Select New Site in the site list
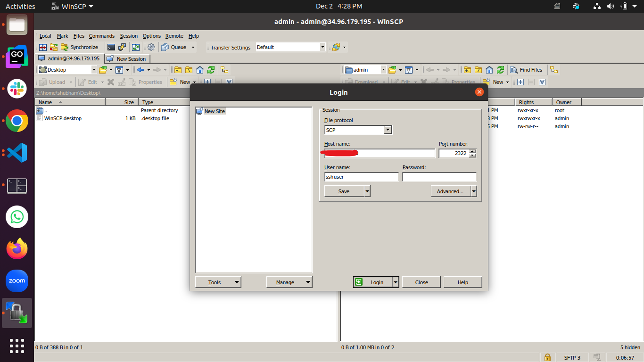 pyautogui.click(x=215, y=111)
